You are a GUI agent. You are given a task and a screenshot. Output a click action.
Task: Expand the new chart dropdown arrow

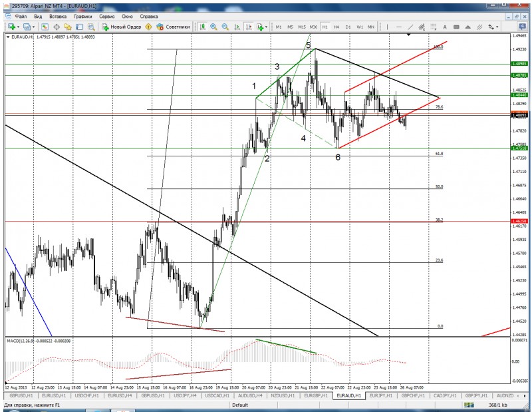[19, 27]
